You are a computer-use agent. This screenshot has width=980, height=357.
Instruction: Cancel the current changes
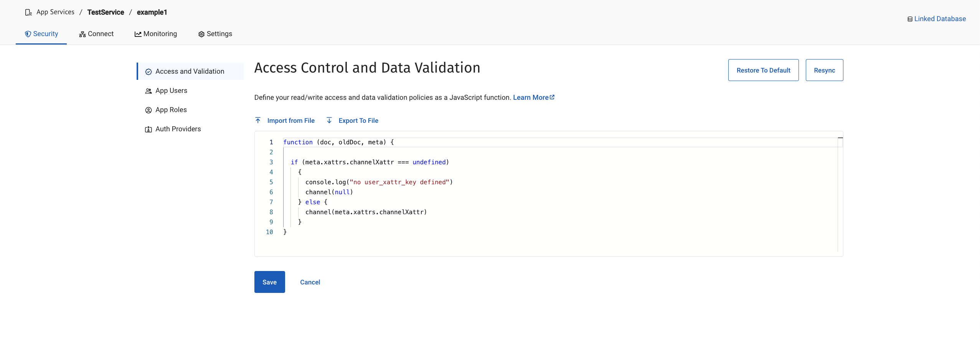click(x=310, y=282)
